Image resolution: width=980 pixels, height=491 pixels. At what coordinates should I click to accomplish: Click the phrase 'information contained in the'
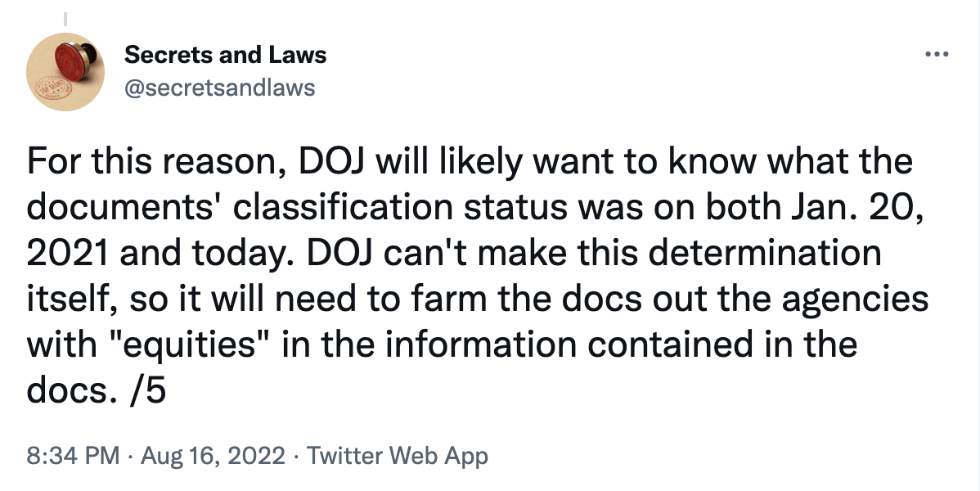coord(621,345)
